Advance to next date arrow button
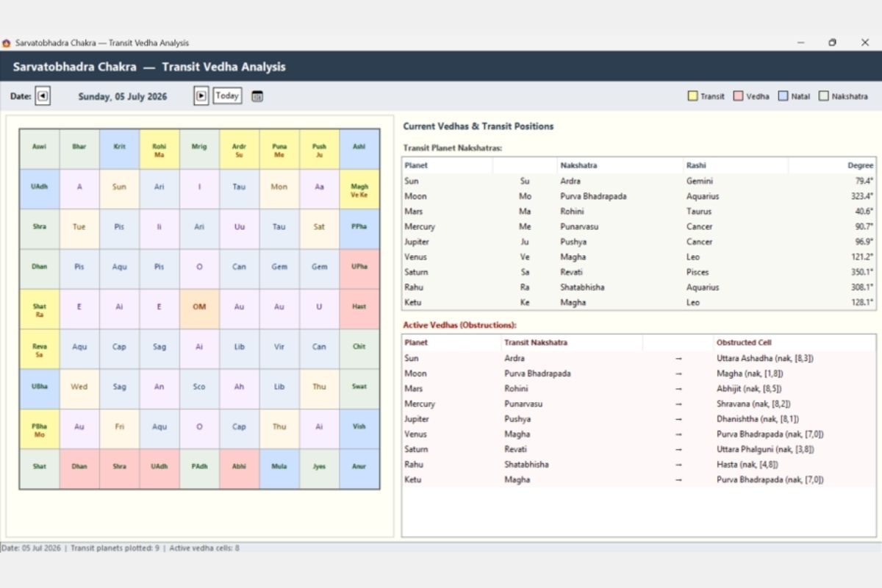This screenshot has height=588, width=882. coord(201,96)
